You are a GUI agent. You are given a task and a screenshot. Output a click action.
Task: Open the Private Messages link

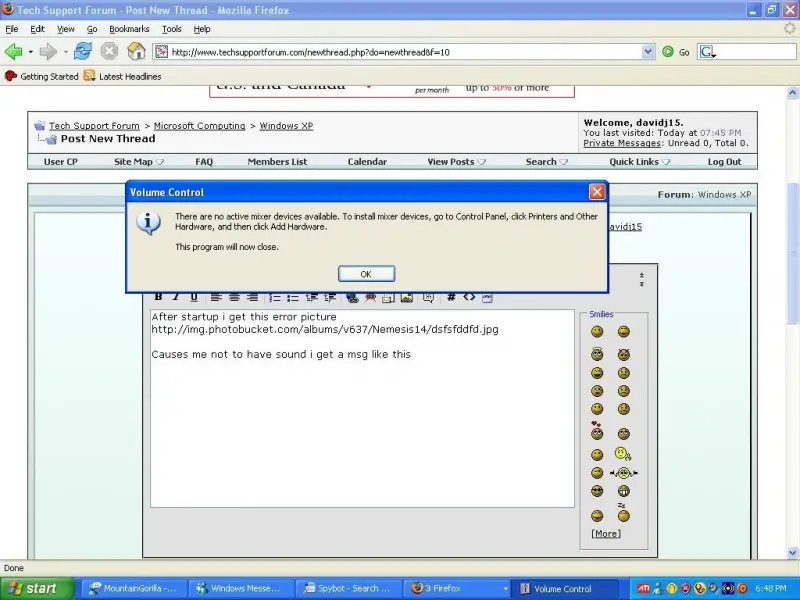coord(622,143)
